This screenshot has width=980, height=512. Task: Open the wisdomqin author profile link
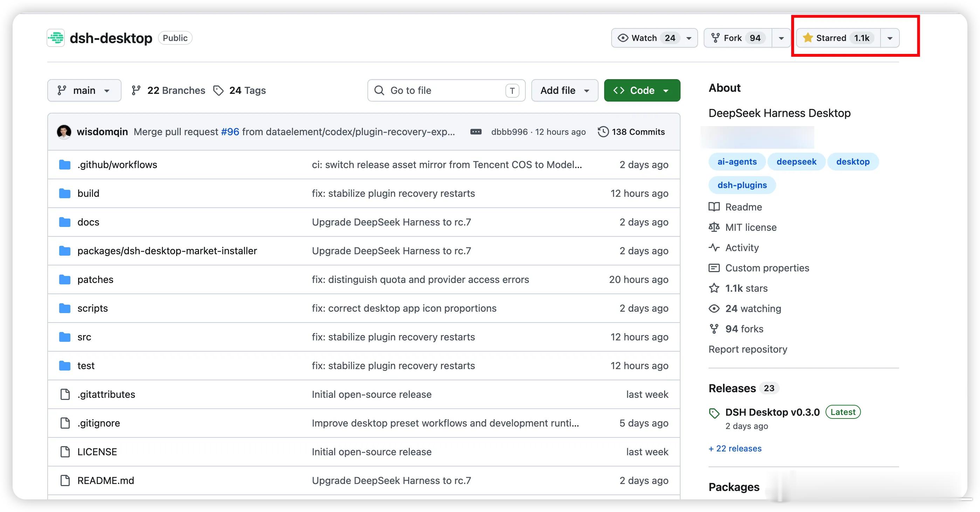102,132
